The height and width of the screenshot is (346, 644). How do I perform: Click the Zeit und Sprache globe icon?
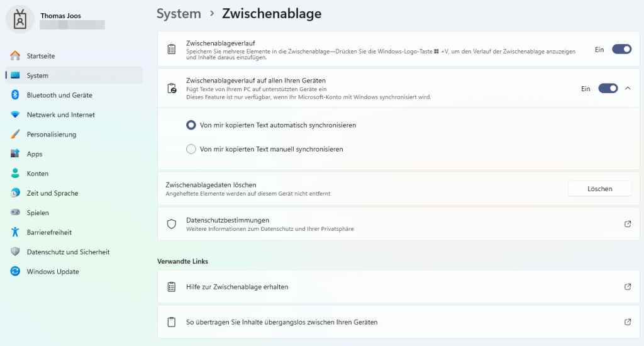point(15,193)
